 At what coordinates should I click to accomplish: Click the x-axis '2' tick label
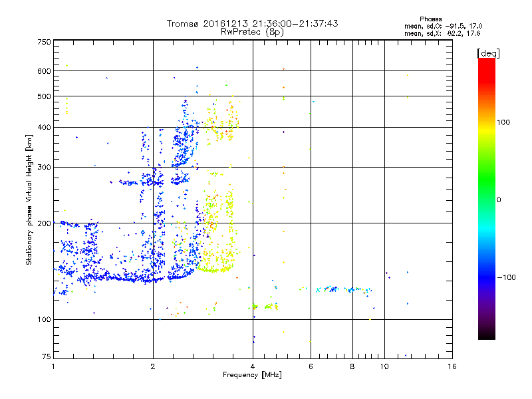(153, 366)
